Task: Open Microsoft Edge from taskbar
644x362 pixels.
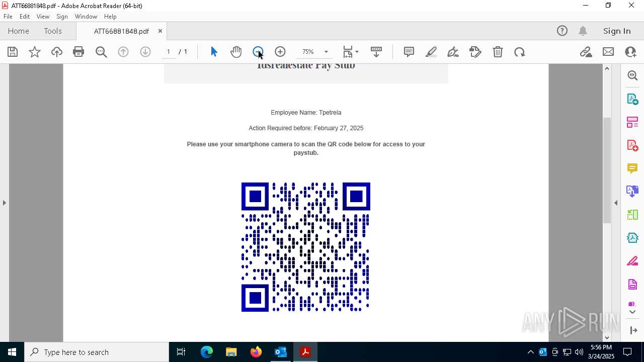Action: (x=207, y=352)
